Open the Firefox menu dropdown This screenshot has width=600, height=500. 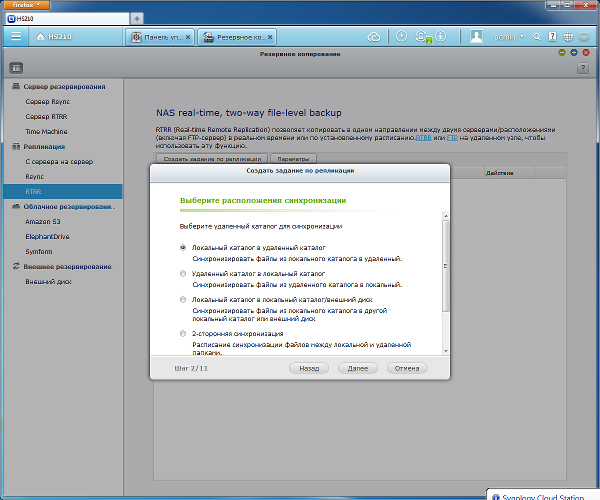pos(26,5)
